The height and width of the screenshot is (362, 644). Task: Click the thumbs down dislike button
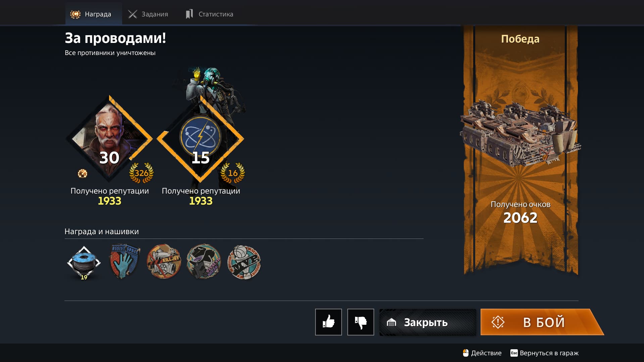click(360, 322)
